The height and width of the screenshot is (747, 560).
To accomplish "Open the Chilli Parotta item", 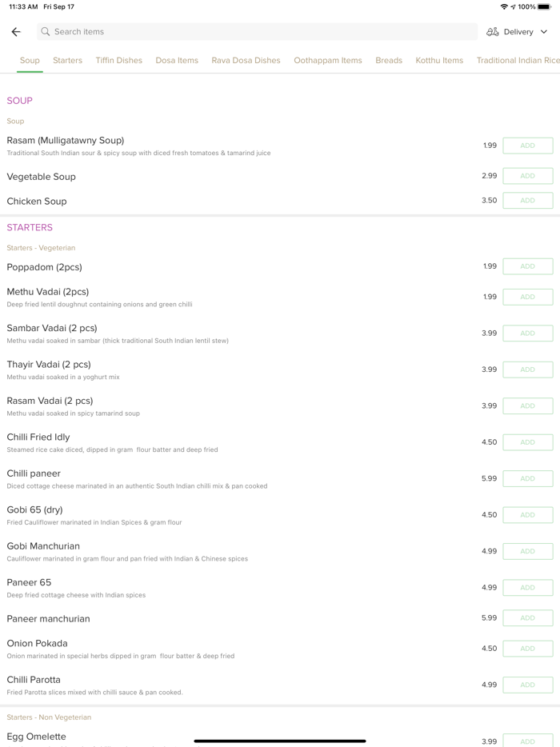I will [x=34, y=680].
